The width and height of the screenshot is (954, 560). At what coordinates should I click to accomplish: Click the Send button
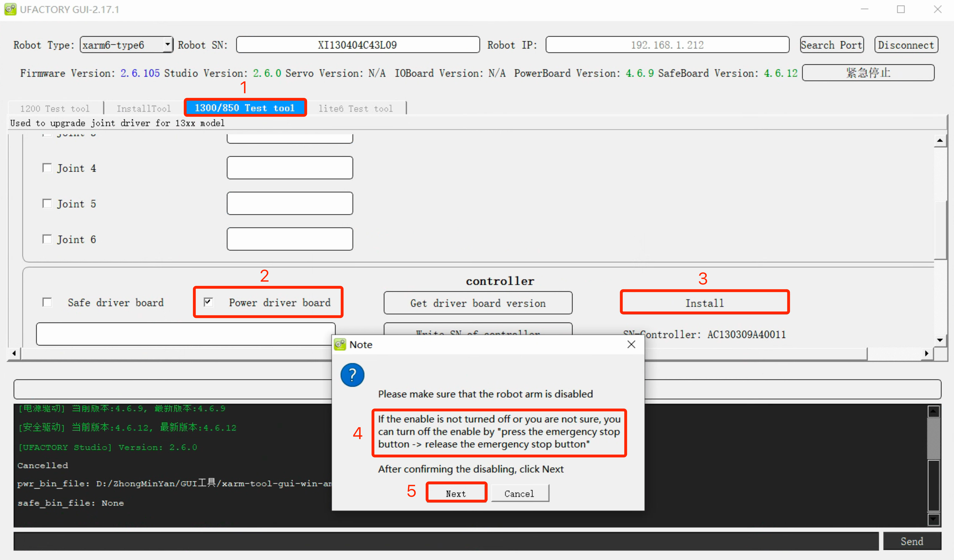pyautogui.click(x=912, y=541)
